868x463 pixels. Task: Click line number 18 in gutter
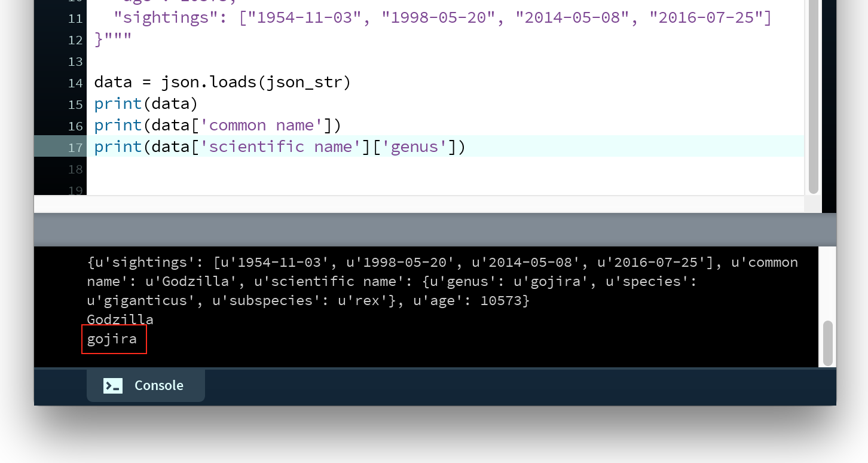[x=75, y=169]
